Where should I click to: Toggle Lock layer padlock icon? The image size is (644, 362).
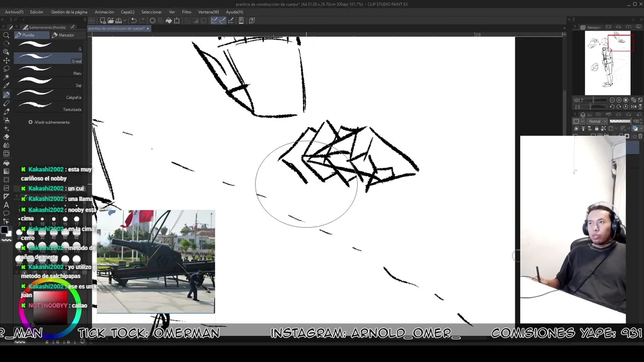click(x=597, y=128)
